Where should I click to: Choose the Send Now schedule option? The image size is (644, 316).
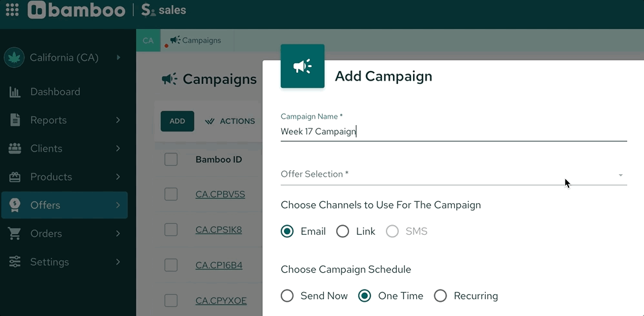pyautogui.click(x=287, y=296)
